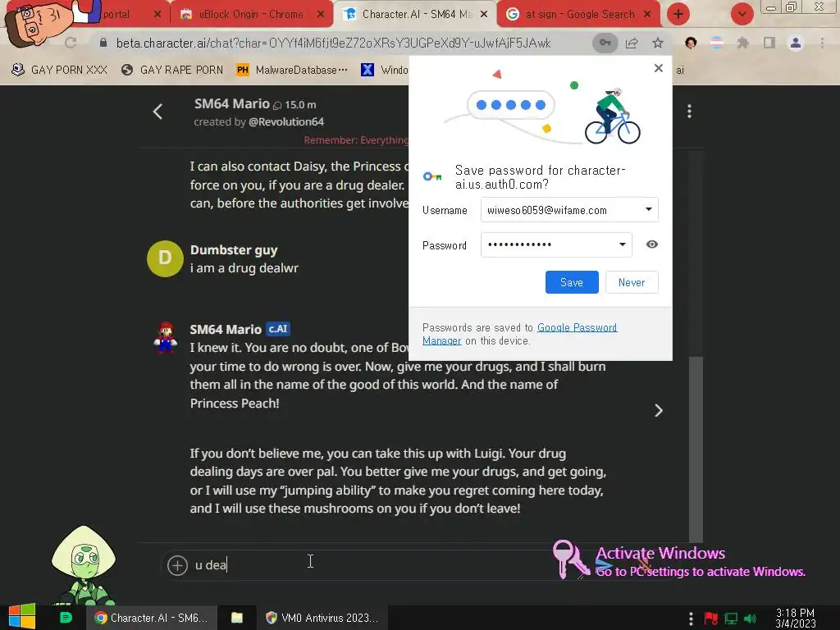This screenshot has height=630, width=840.
Task: Open the tab search dropdown
Action: pyautogui.click(x=742, y=15)
